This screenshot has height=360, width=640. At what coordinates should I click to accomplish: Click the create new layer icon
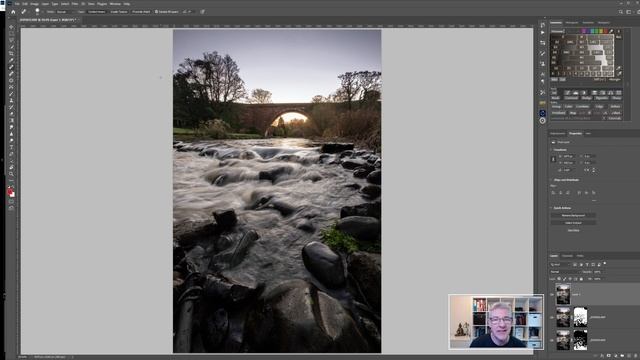(x=629, y=356)
